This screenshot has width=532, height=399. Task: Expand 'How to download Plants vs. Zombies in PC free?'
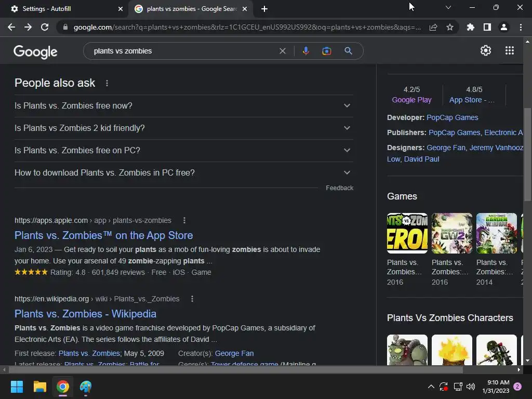183,172
